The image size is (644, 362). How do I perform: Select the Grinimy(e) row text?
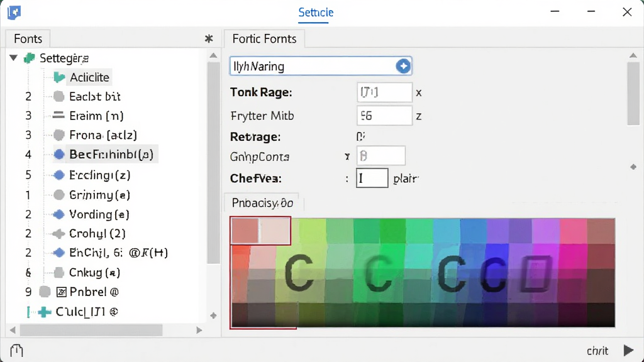click(99, 195)
